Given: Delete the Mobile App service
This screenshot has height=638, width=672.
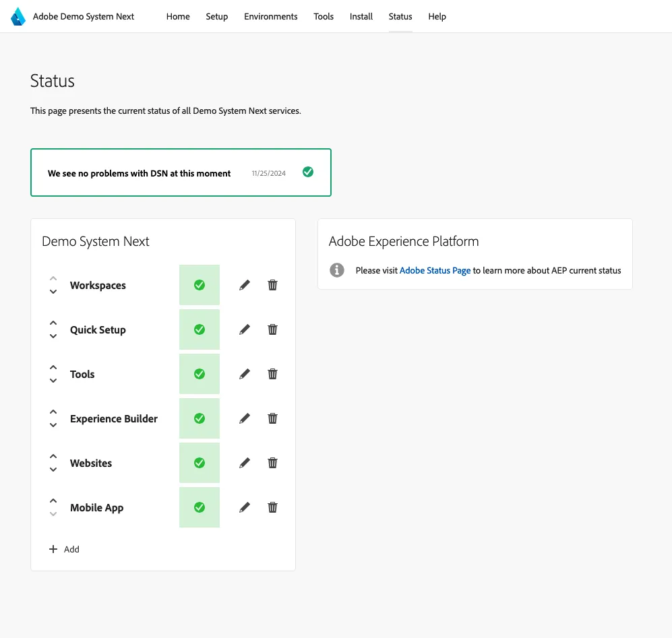Looking at the screenshot, I should [x=272, y=508].
